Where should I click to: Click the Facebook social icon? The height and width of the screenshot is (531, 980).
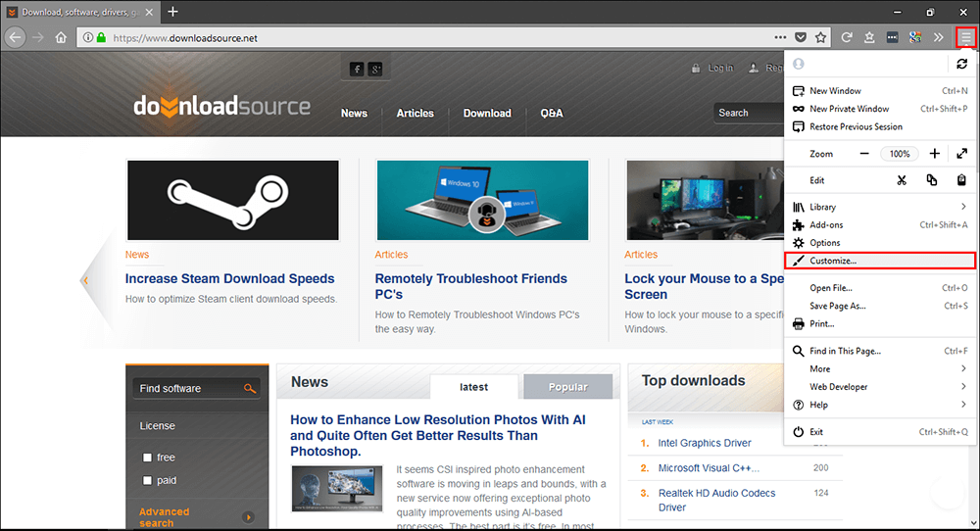357,70
